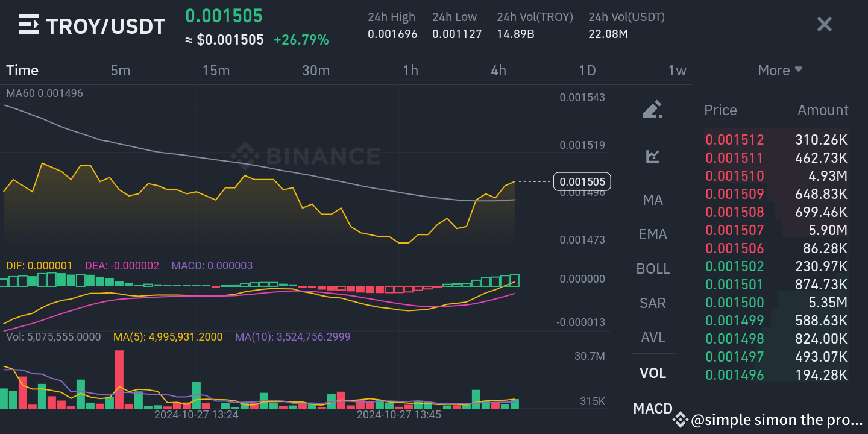Image resolution: width=868 pixels, height=434 pixels.
Task: Switch to the 15m timeframe tab
Action: (x=216, y=70)
